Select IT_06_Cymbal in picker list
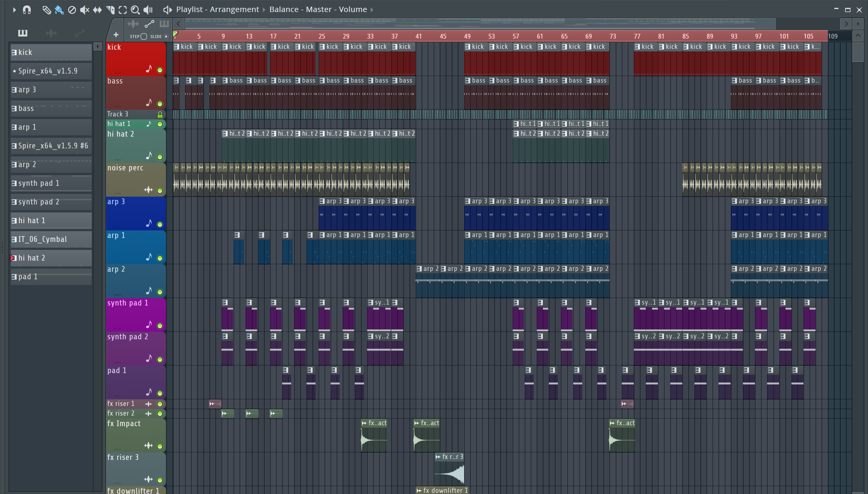The image size is (868, 494). point(51,239)
